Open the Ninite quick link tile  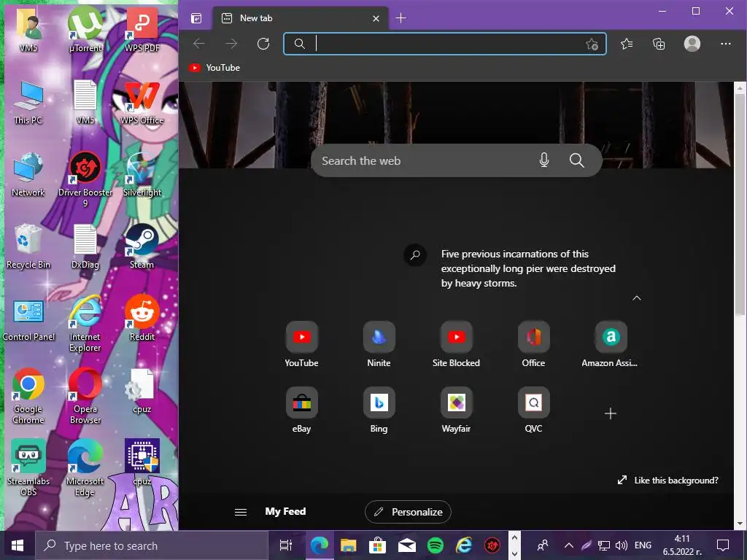click(379, 344)
